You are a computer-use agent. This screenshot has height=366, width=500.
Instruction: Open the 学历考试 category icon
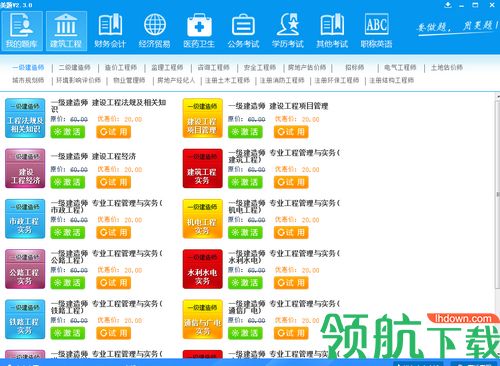click(288, 31)
